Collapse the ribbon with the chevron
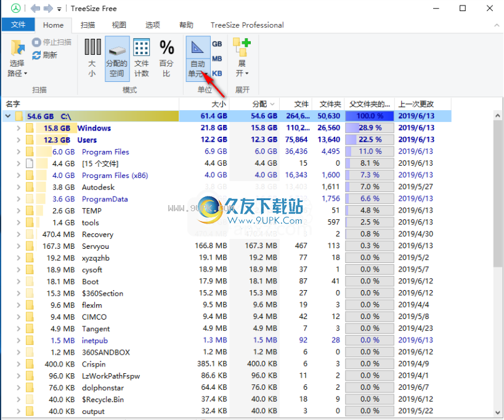This screenshot has width=504, height=420. point(497,25)
